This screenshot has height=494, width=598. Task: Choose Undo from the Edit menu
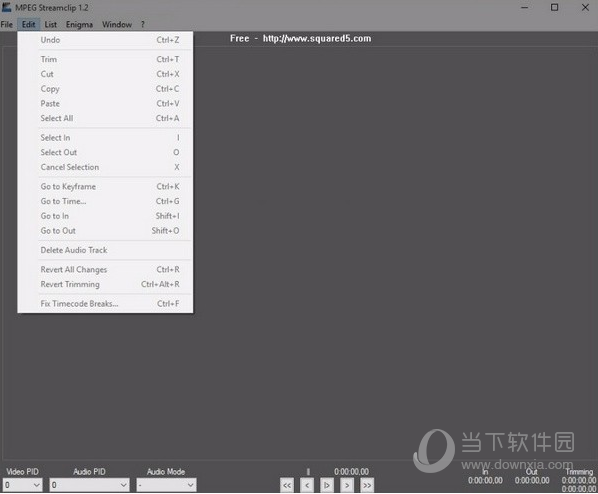[105, 40]
